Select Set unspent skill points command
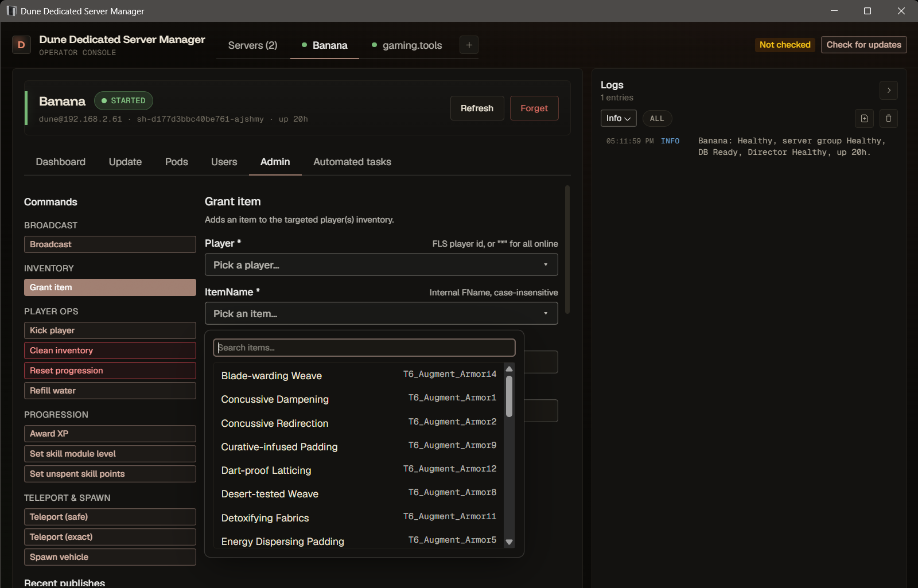 point(110,474)
